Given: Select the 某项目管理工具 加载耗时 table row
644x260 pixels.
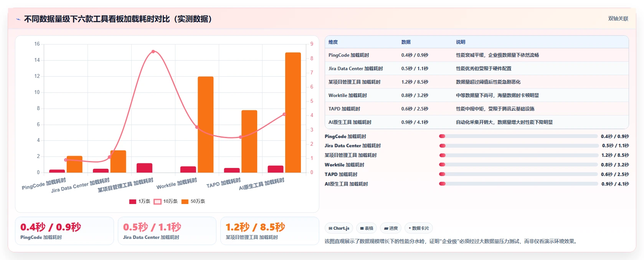Looking at the screenshot, I should click(x=477, y=82).
